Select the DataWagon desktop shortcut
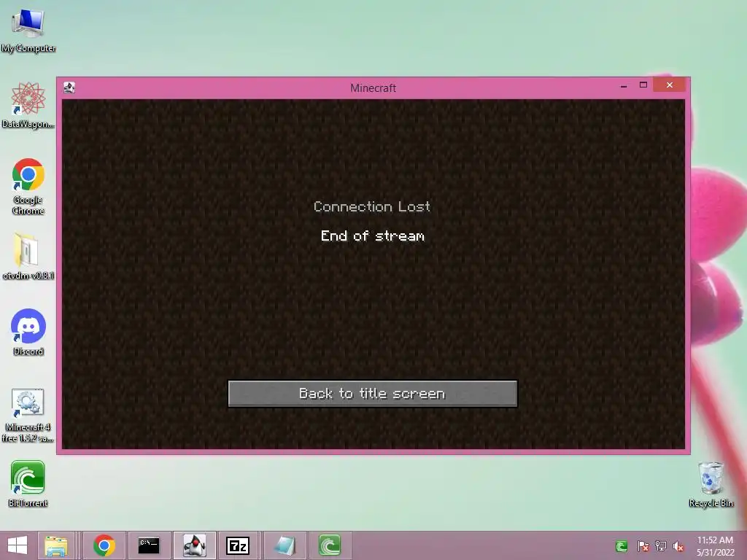 (28, 105)
